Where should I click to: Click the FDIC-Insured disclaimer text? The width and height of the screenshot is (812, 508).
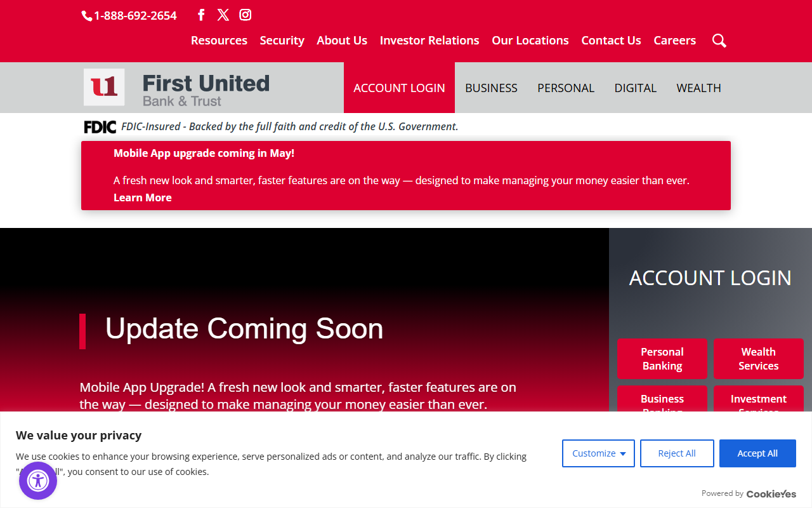289,126
